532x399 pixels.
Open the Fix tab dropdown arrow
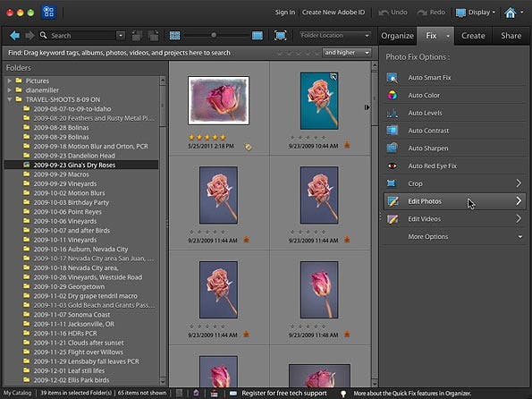448,36
